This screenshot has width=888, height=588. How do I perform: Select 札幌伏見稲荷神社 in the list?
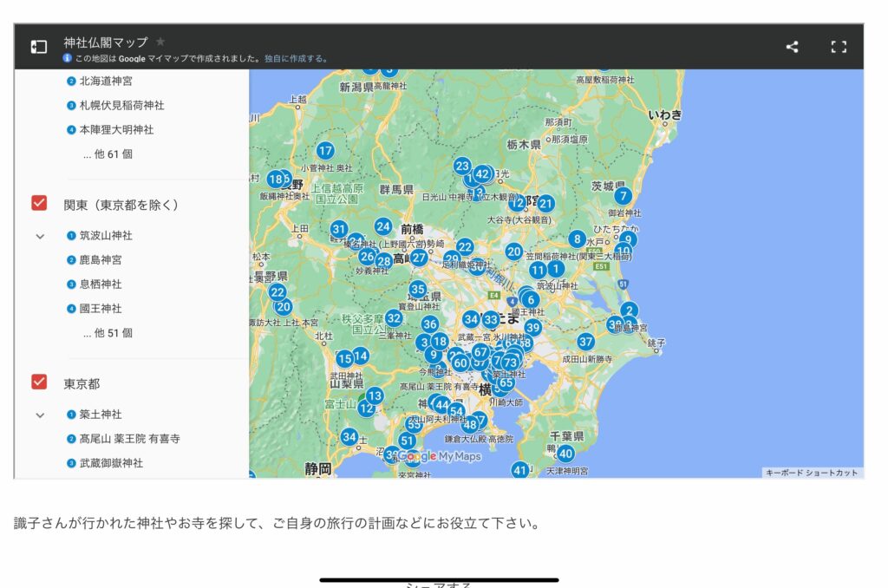(x=121, y=105)
